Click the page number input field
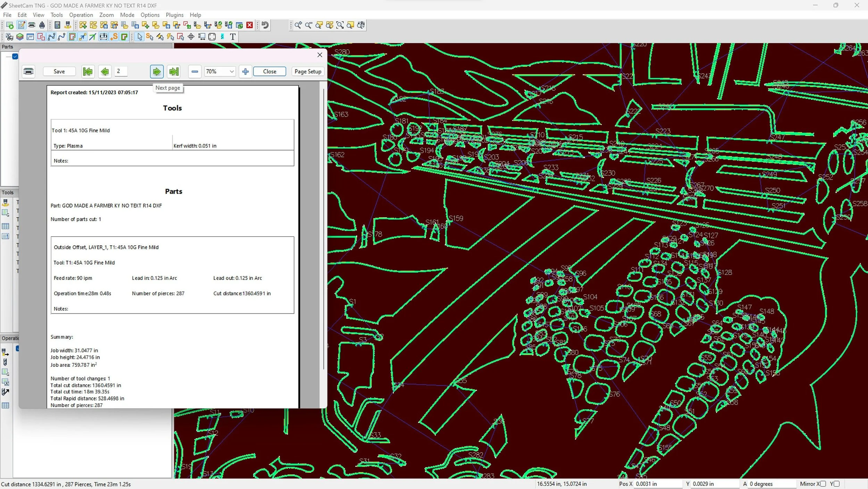 point(121,71)
